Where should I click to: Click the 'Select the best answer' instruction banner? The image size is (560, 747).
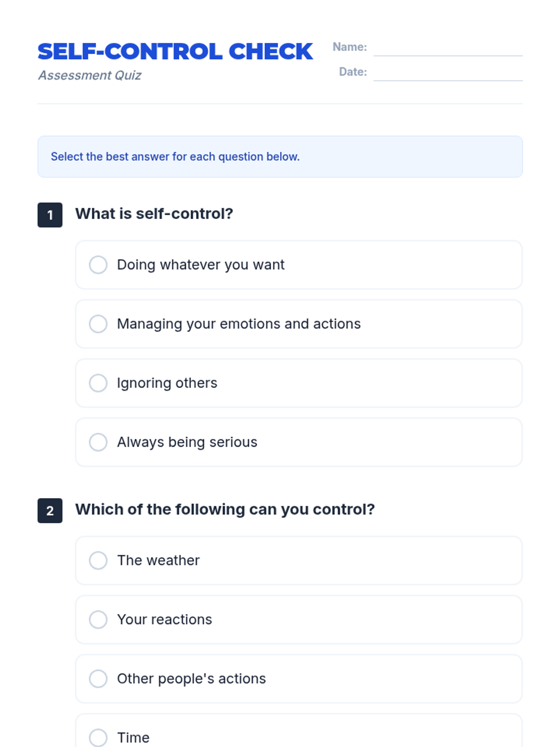click(280, 156)
